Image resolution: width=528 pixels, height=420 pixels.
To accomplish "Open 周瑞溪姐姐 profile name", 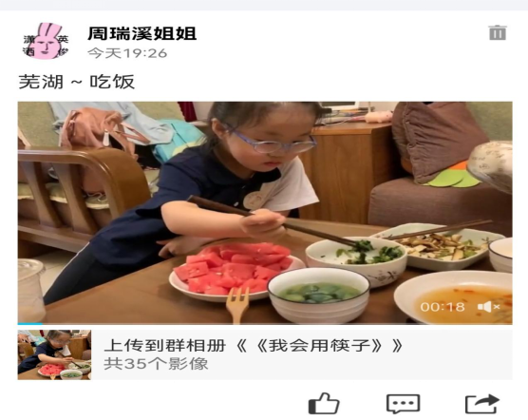I will pos(141,33).
